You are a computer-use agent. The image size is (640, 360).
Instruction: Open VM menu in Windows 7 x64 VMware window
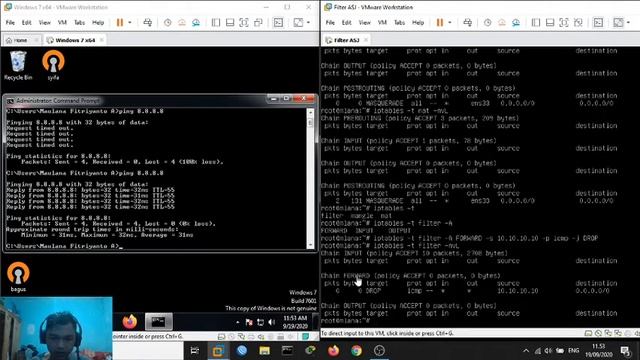tap(62, 22)
